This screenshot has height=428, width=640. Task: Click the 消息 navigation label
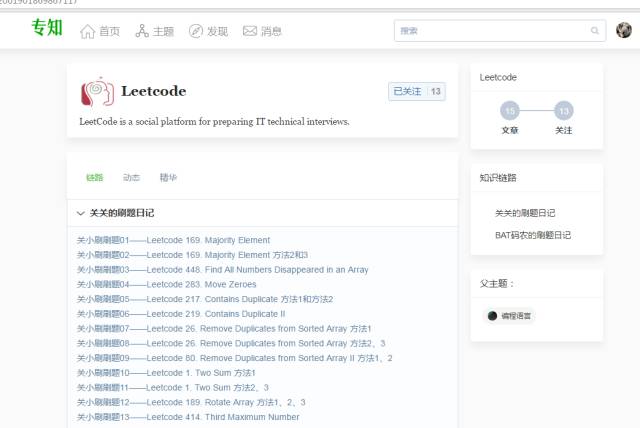(271, 31)
